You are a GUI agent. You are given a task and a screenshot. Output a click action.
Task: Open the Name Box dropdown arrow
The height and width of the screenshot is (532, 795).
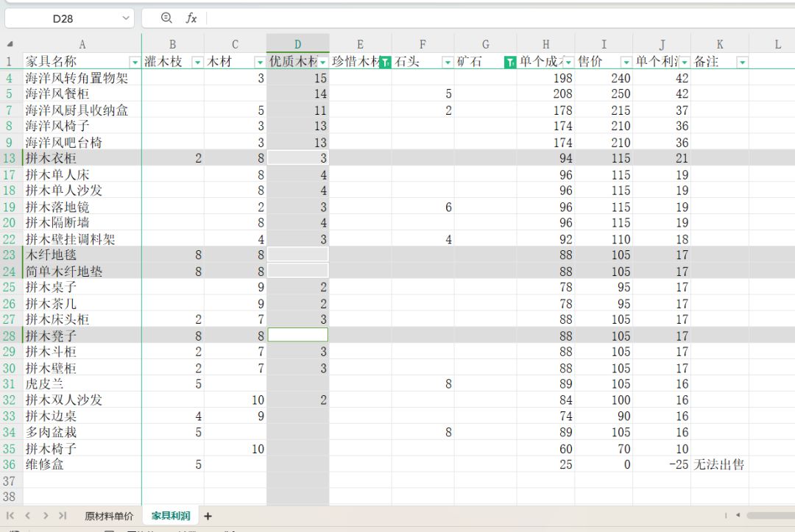click(126, 18)
